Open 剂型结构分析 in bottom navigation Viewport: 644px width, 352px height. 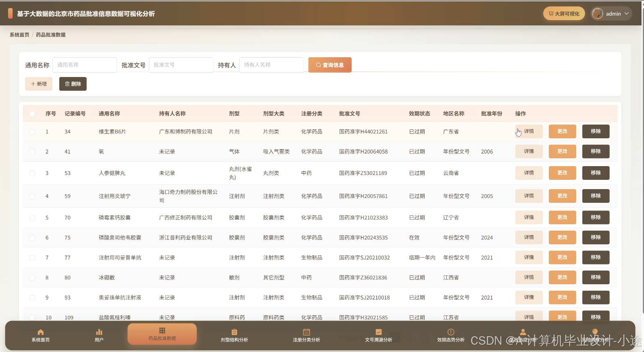pos(234,335)
